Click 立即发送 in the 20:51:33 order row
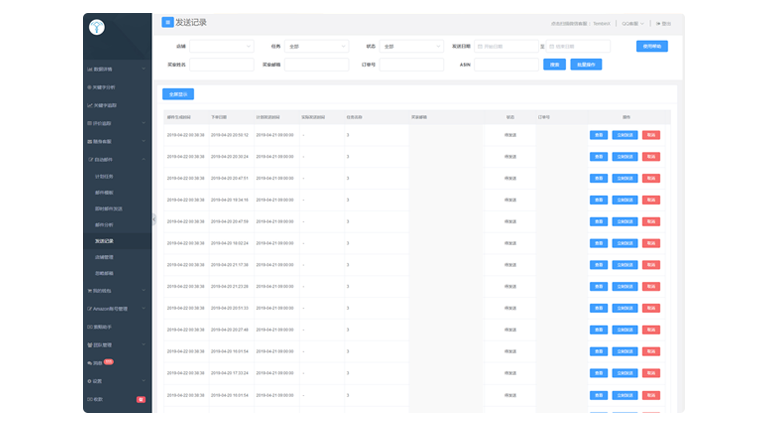 tap(625, 308)
